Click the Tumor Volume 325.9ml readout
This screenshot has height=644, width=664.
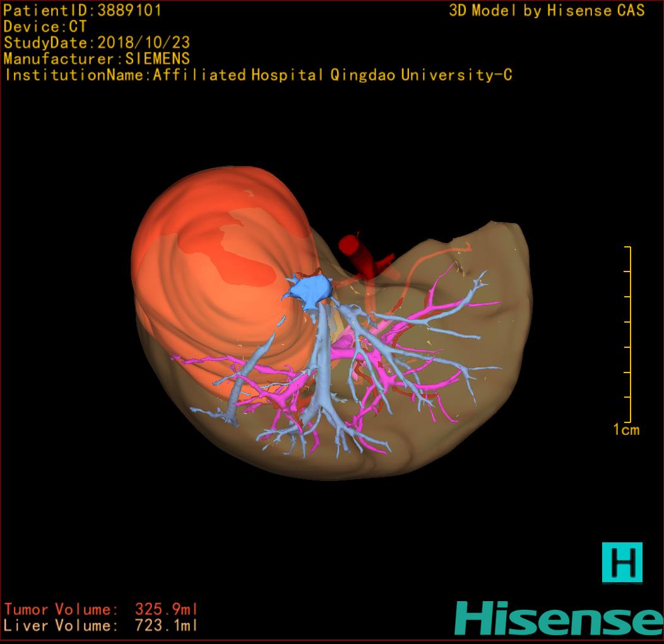(x=101, y=610)
